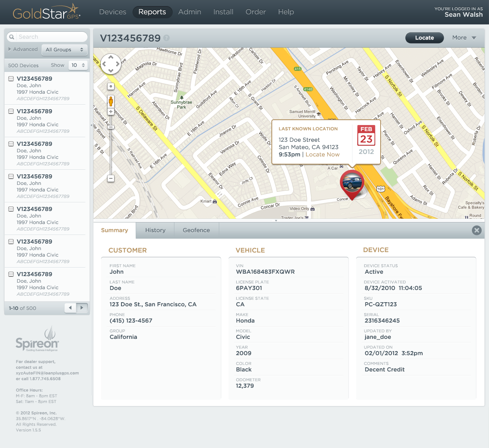Switch to the History tab
The image size is (489, 448).
(155, 230)
